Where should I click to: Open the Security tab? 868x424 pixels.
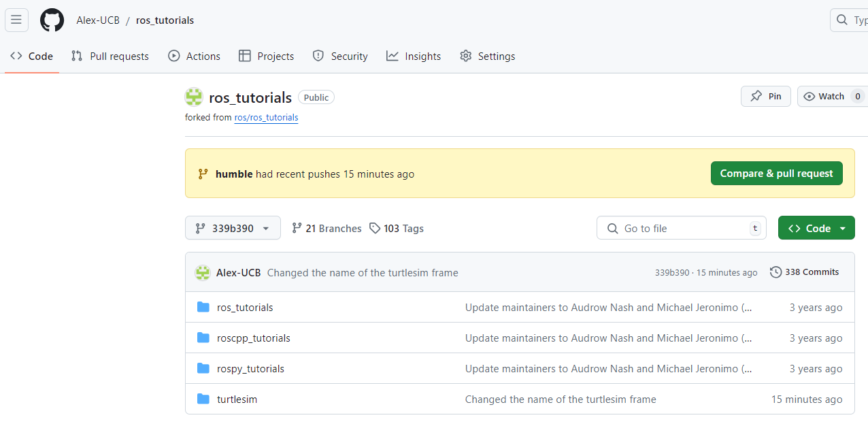[x=340, y=56]
